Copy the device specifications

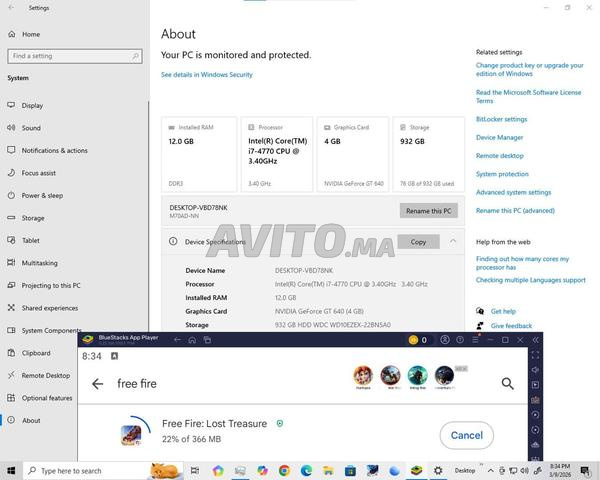418,242
